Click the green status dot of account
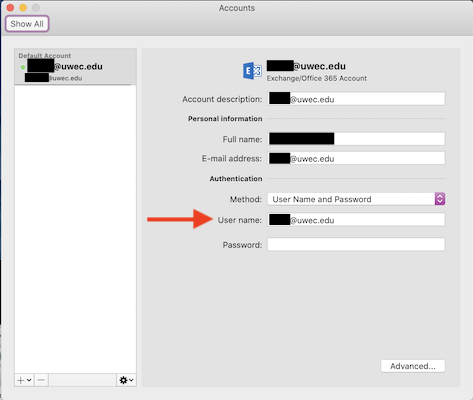Viewport: 473px width, 400px height. click(x=23, y=67)
